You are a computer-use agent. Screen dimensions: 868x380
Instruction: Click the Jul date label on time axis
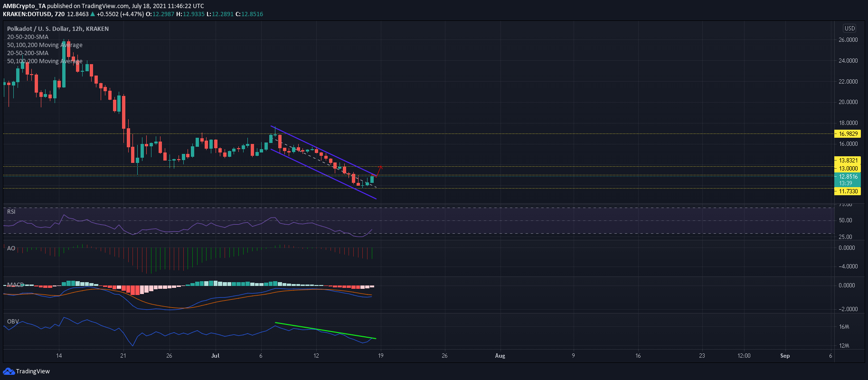pos(216,356)
